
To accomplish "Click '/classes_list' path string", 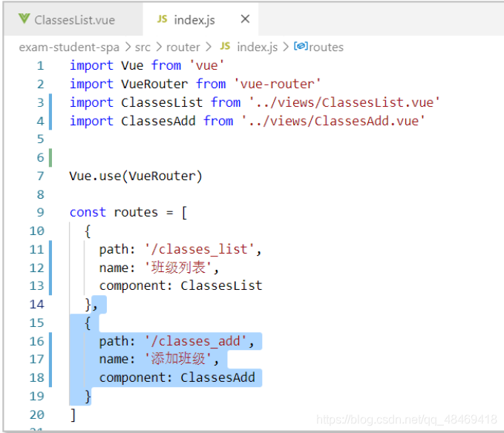I will (199, 249).
